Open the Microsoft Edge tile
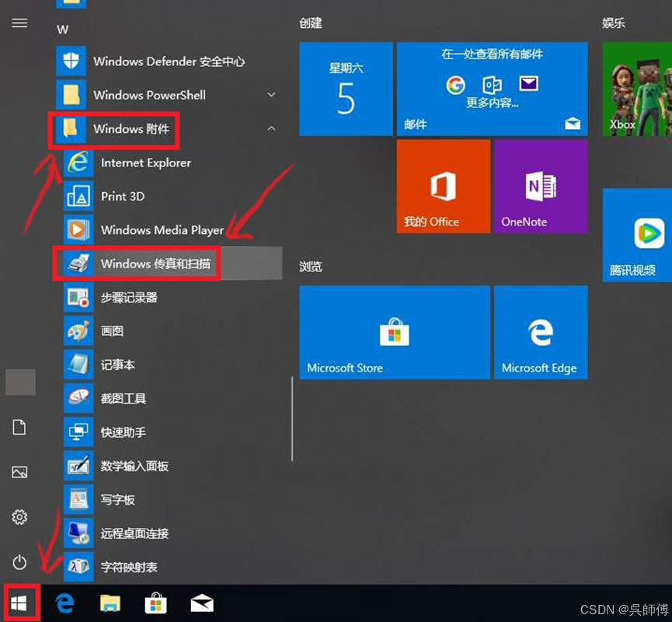Screen dimensions: 672x622 click(541, 333)
